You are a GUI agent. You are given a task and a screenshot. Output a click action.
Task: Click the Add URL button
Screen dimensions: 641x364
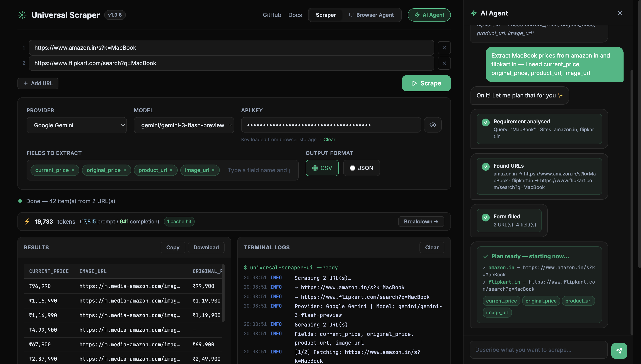tap(38, 83)
